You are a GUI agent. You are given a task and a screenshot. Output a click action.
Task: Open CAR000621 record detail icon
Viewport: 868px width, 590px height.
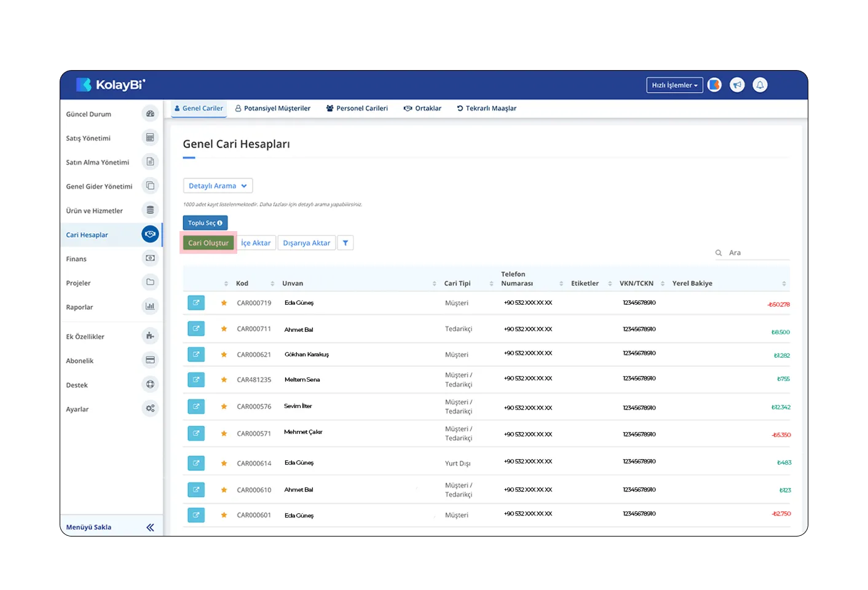click(x=196, y=354)
